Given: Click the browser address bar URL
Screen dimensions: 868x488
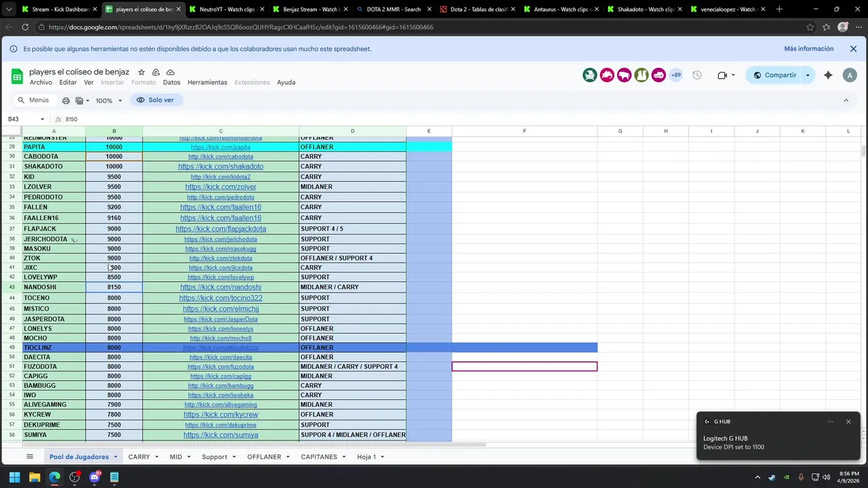Looking at the screenshot, I should click(x=241, y=27).
